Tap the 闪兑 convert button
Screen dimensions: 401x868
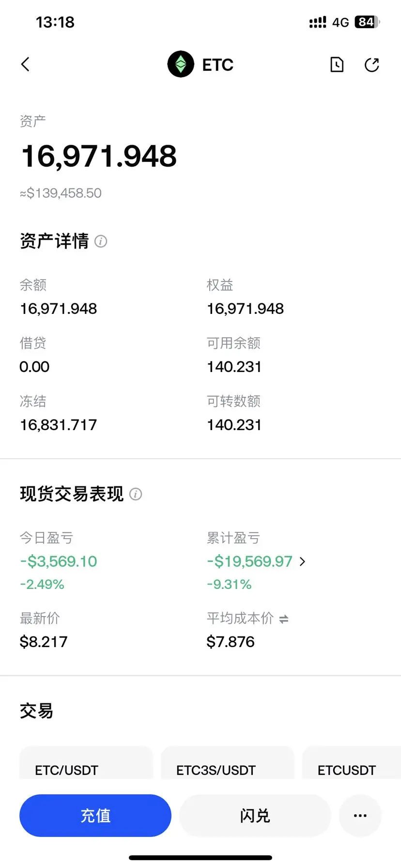[255, 815]
